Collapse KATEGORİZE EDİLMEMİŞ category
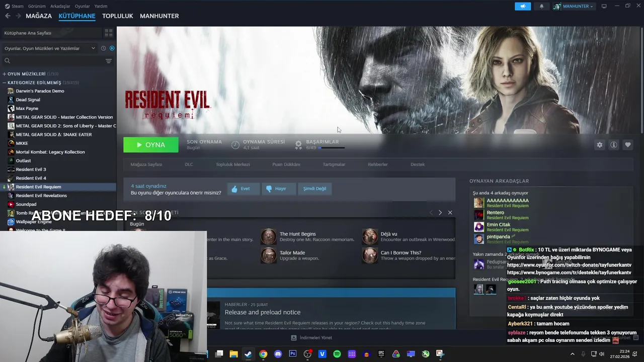 coord(40,82)
